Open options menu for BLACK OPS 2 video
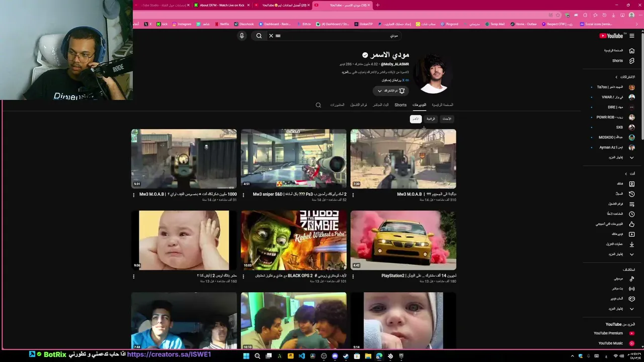This screenshot has height=362, width=644. (243, 276)
